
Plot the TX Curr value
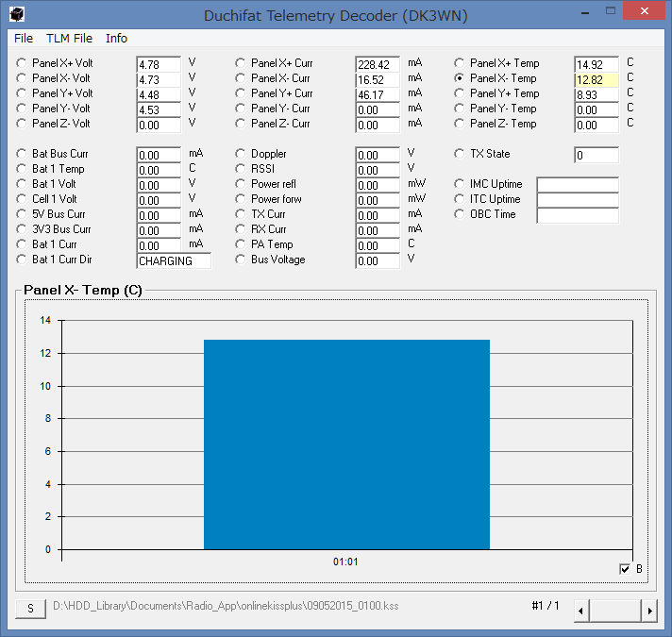click(x=240, y=214)
